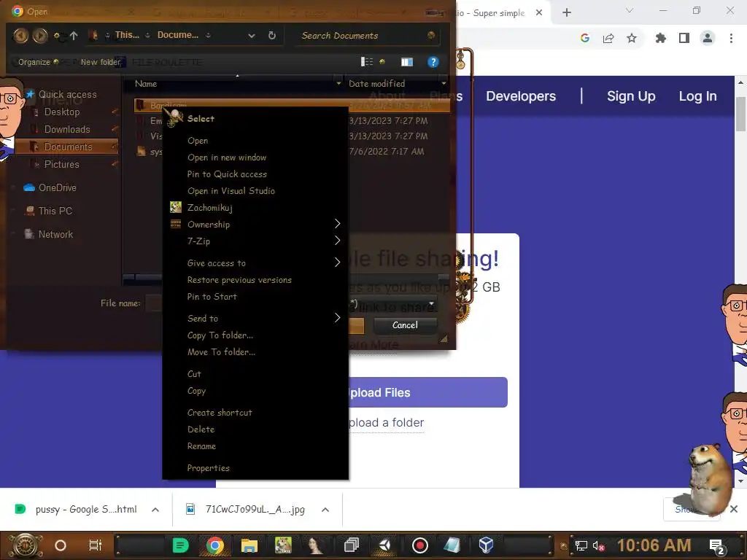Open the Chrome extensions puzzle icon
The width and height of the screenshot is (747, 560).
661,38
